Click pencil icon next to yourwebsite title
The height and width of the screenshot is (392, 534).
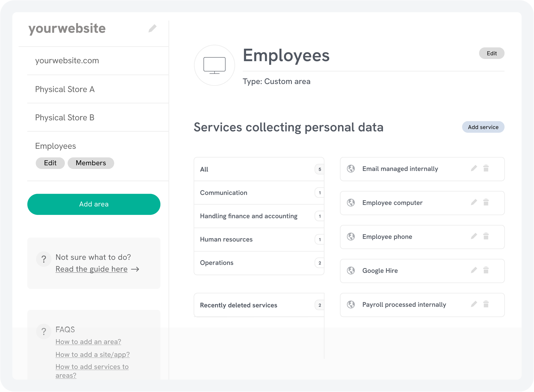(152, 28)
